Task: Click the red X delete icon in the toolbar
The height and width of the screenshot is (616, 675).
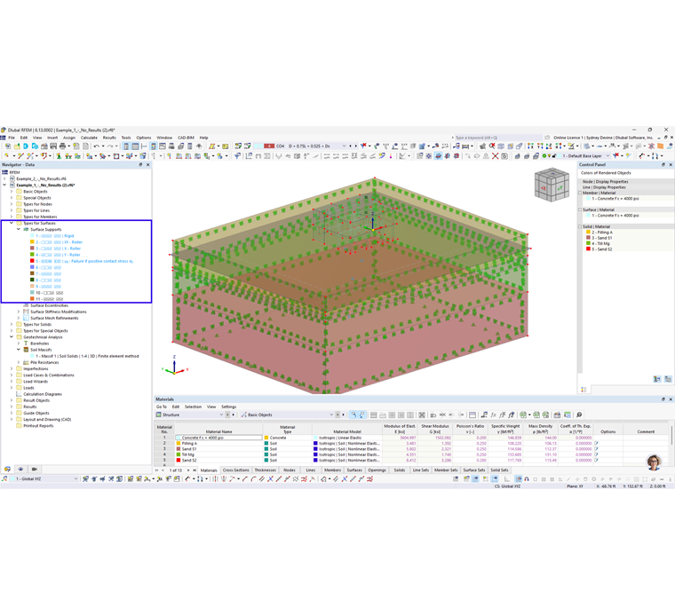Action: tap(495, 156)
